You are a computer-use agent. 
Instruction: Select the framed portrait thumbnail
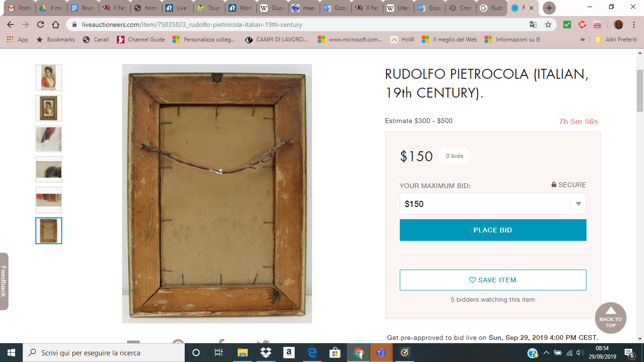49,108
